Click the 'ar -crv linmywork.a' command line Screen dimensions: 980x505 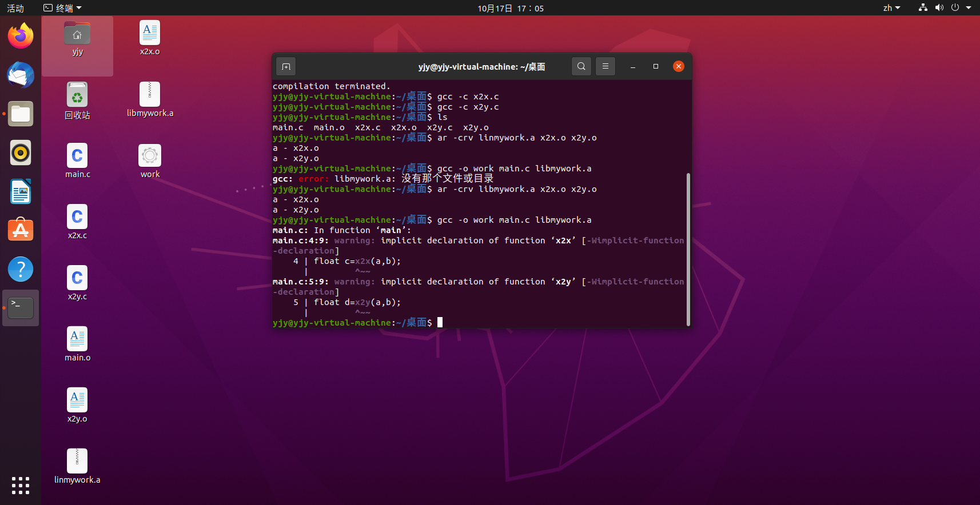pyautogui.click(x=435, y=138)
